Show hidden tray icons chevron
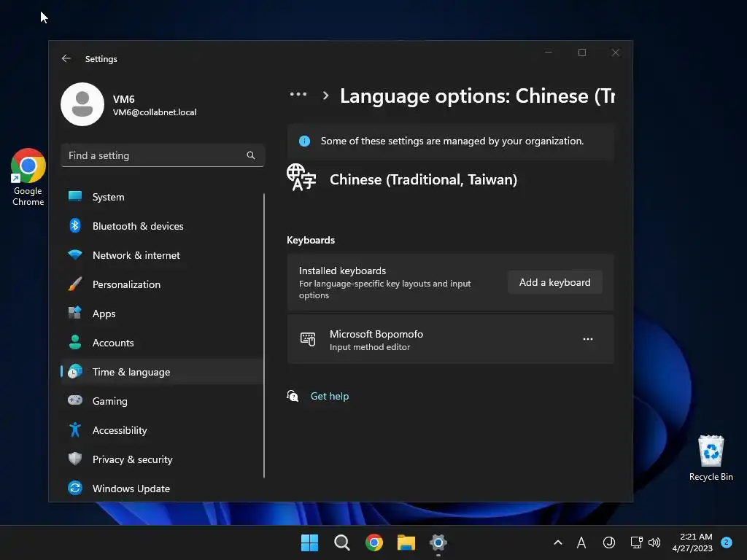The width and height of the screenshot is (747, 560). click(558, 542)
